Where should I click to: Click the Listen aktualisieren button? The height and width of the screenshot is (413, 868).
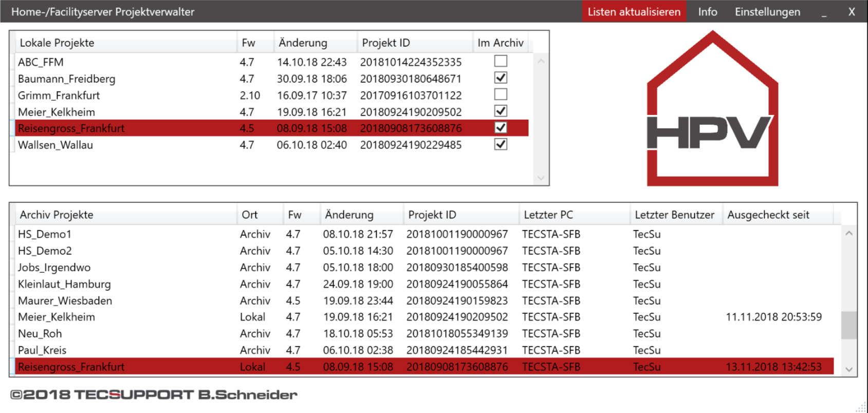[634, 12]
